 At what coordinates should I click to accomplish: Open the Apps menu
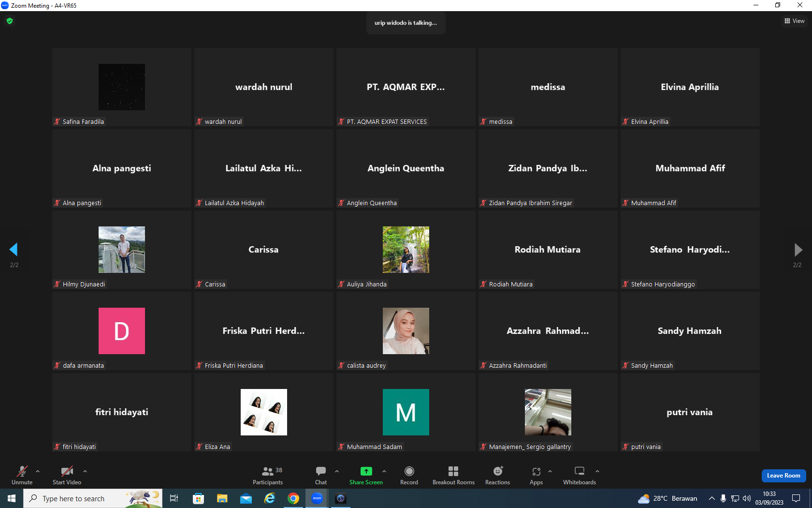coord(536,476)
